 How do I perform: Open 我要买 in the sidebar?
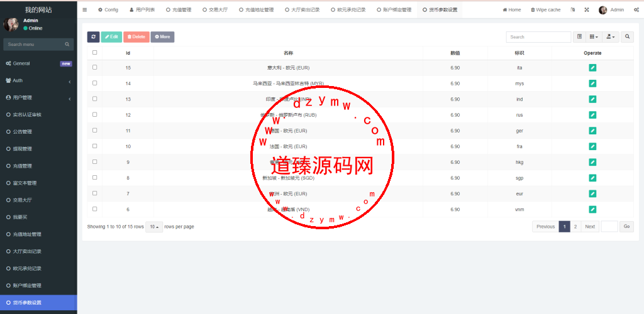pos(38,217)
